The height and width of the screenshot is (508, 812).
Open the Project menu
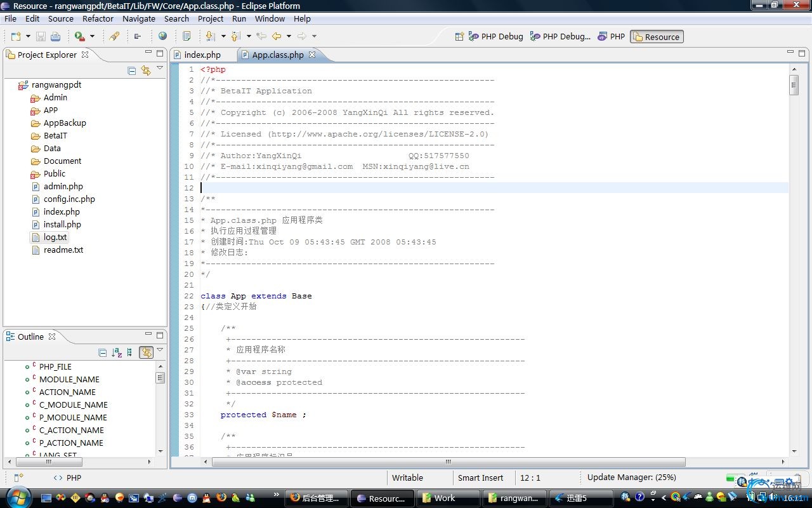[211, 18]
